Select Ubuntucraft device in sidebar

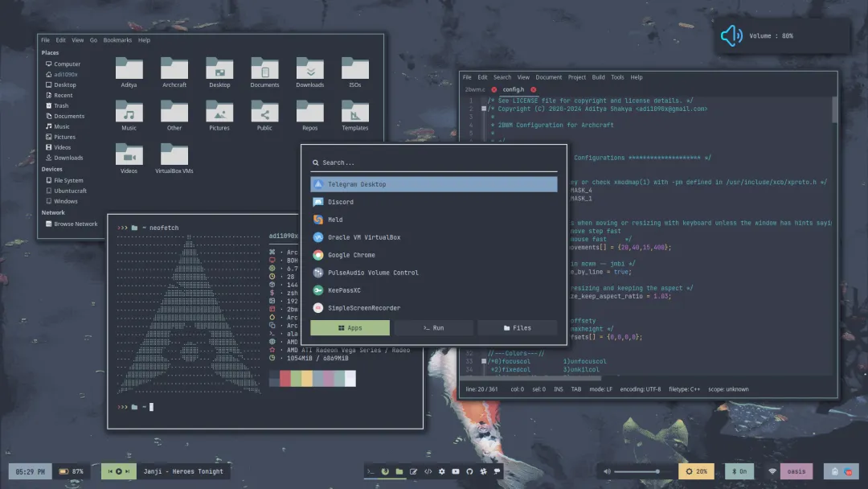tap(66, 191)
